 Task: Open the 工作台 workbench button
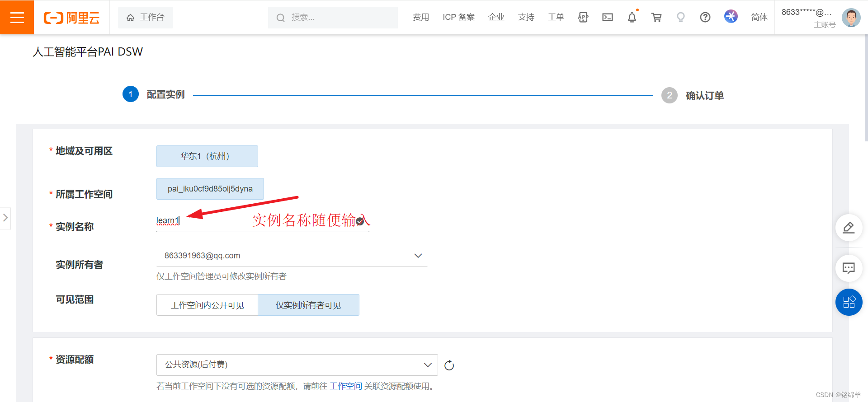click(x=145, y=18)
